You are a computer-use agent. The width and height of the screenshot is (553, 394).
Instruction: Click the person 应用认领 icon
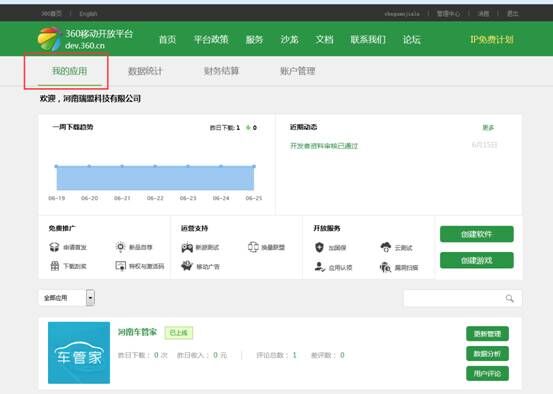pyautogui.click(x=320, y=267)
